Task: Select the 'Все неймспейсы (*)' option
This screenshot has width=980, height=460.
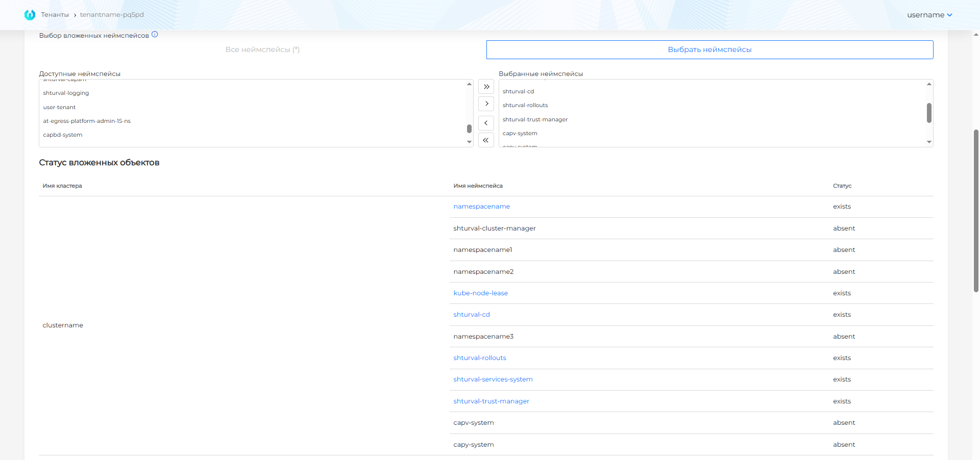Action: click(x=262, y=49)
